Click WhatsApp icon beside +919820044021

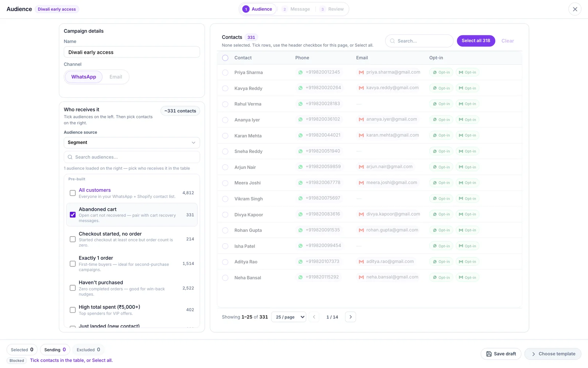point(301,135)
